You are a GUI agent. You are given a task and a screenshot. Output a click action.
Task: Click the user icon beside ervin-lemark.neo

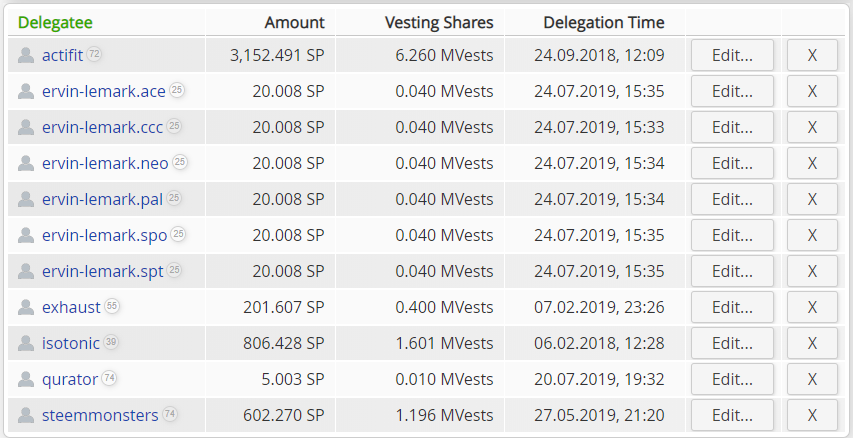(26, 163)
